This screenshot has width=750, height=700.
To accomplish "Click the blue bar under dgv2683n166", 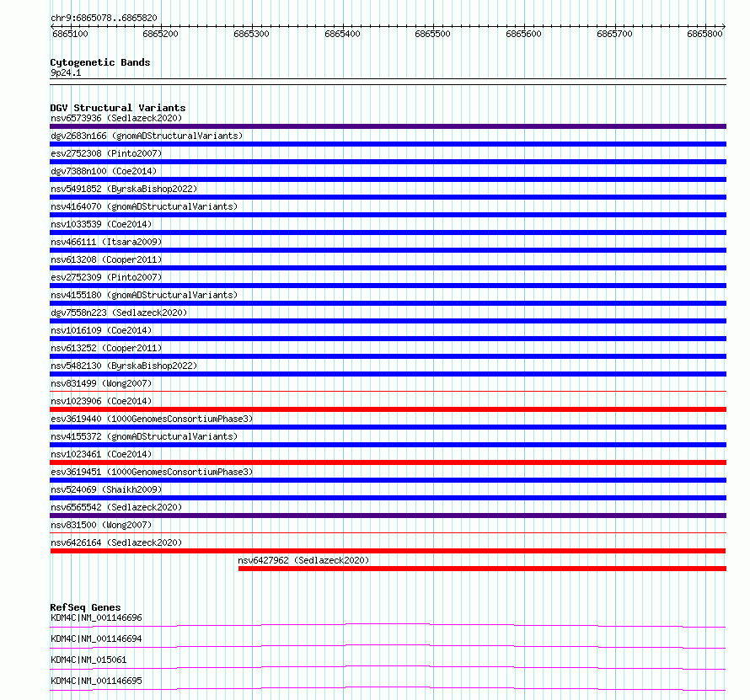I will click(x=388, y=144).
